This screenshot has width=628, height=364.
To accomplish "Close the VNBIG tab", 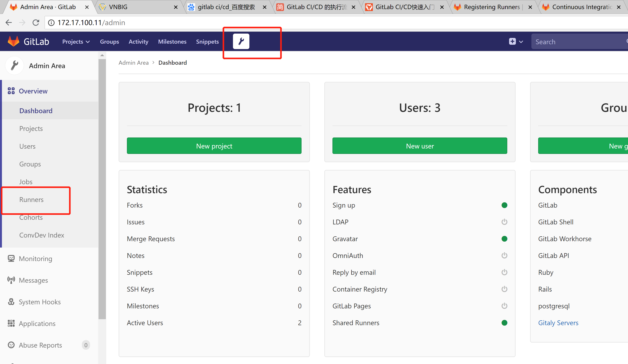I will click(176, 7).
